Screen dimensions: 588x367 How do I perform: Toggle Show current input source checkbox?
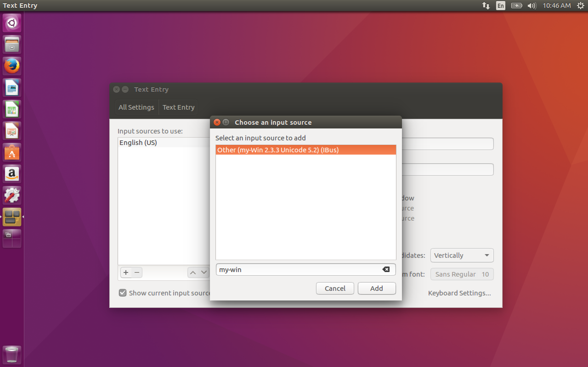pos(123,293)
